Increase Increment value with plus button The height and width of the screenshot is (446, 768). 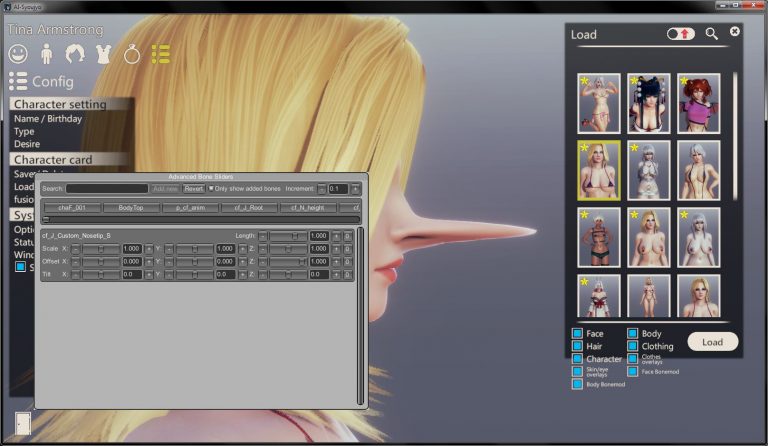[355, 188]
